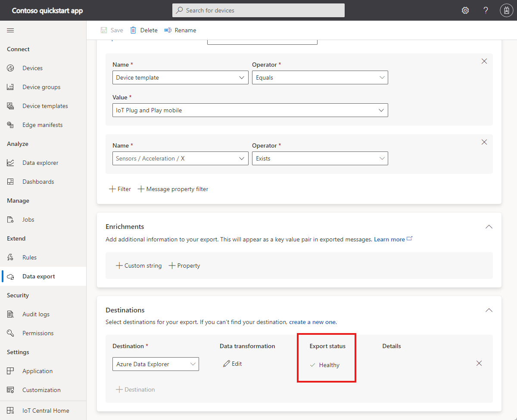
Task: Open the Value dropdown for IoT Plug and Play mobile
Action: point(250,110)
